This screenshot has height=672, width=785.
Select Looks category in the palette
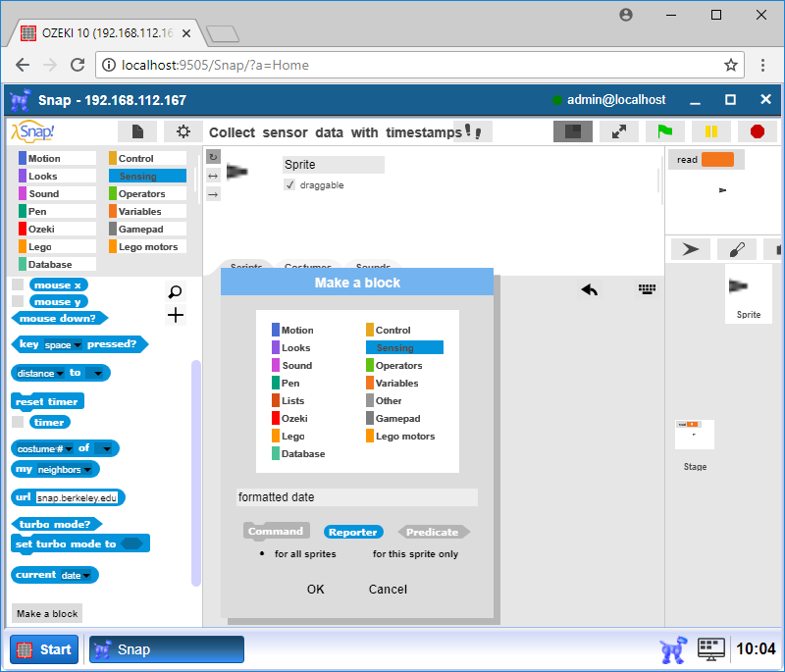point(57,176)
